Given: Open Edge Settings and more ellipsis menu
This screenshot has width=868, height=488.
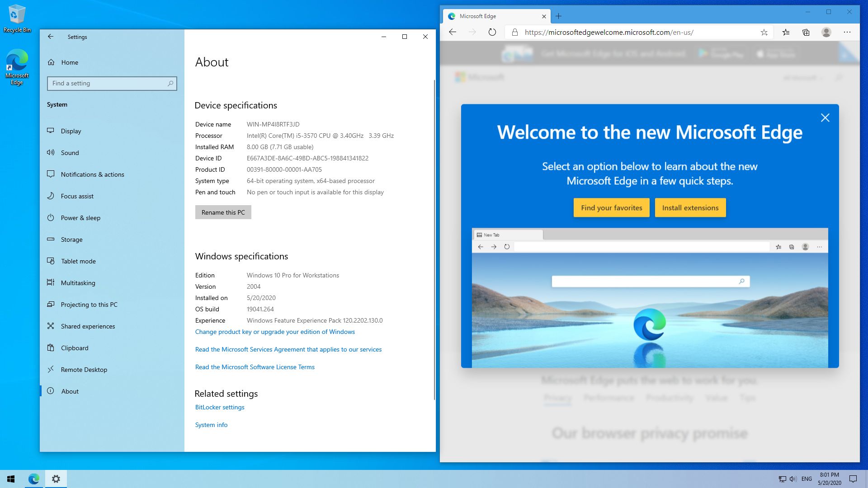Looking at the screenshot, I should 847,32.
